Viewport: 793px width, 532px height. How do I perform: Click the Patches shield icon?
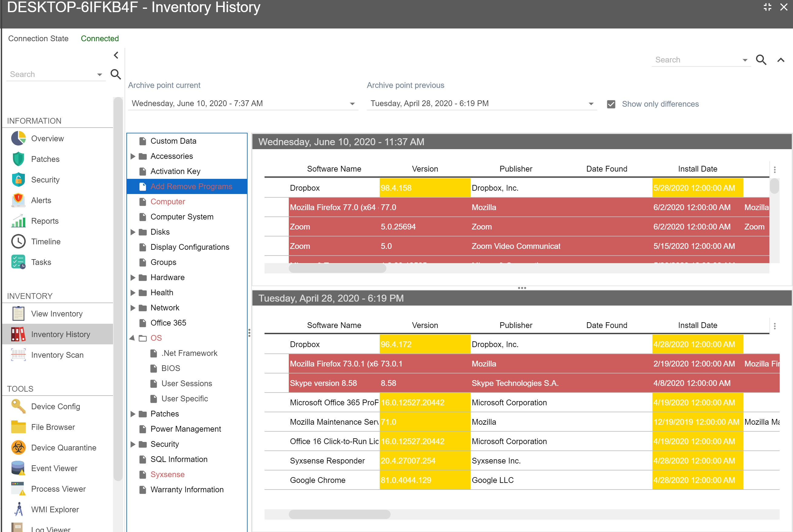(x=18, y=159)
